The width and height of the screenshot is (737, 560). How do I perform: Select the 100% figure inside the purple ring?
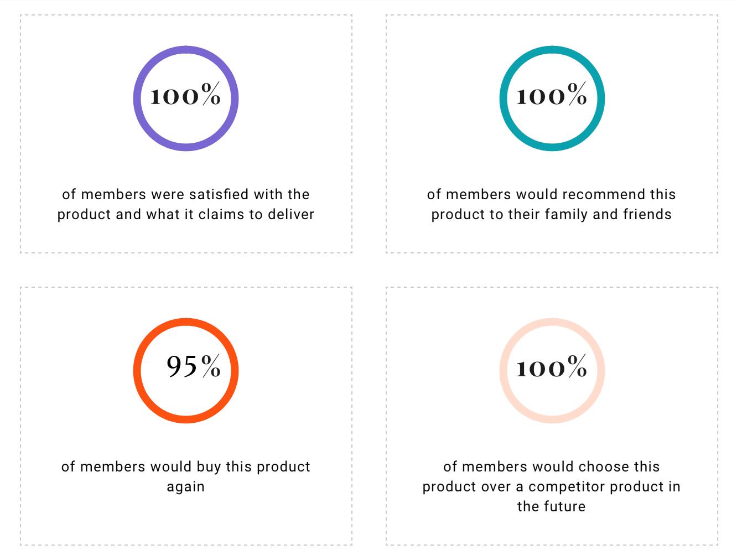click(185, 95)
